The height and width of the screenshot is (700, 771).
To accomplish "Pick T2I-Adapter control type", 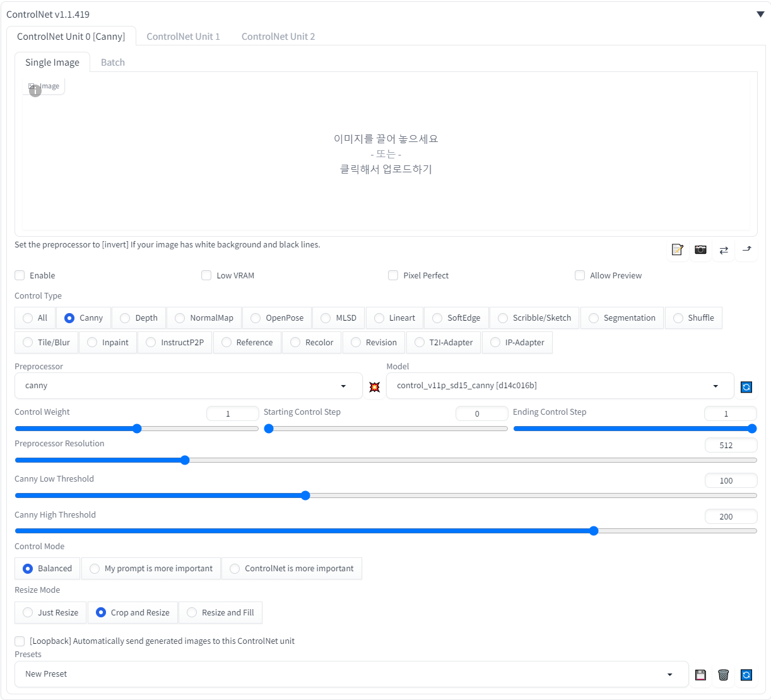I will 444,343.
